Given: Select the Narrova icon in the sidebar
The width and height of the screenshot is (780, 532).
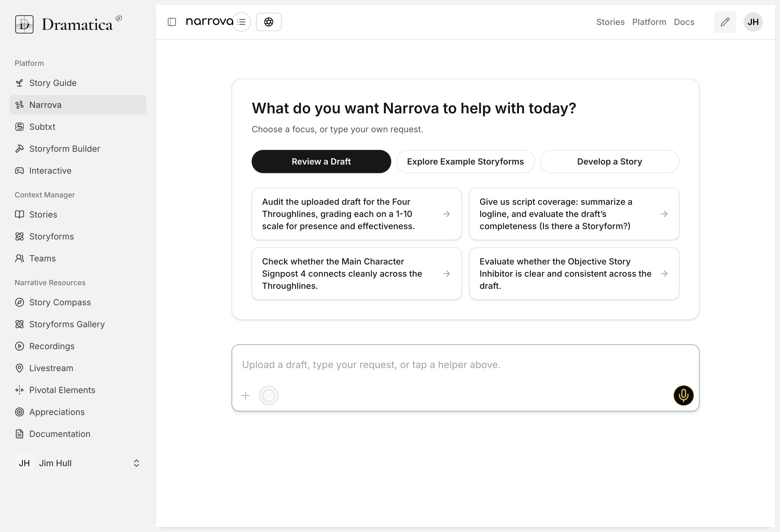Looking at the screenshot, I should [19, 105].
